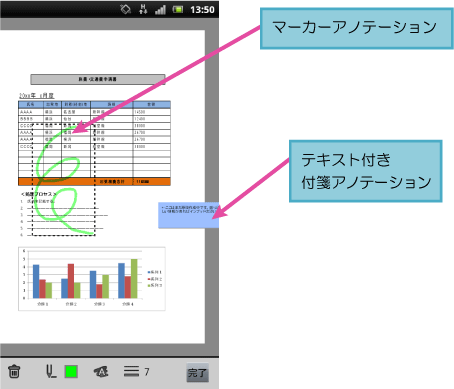Tap the bar chart in the document
The image size is (454, 389).
[92, 279]
